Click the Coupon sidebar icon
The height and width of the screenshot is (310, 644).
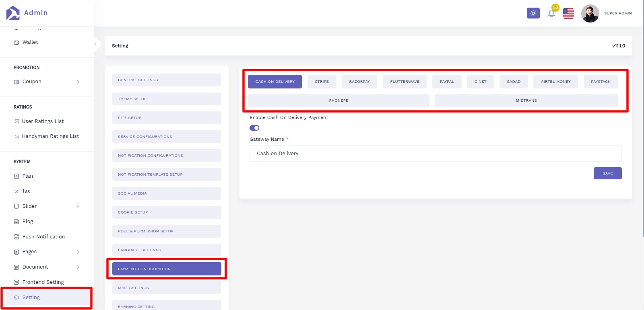pyautogui.click(x=17, y=82)
